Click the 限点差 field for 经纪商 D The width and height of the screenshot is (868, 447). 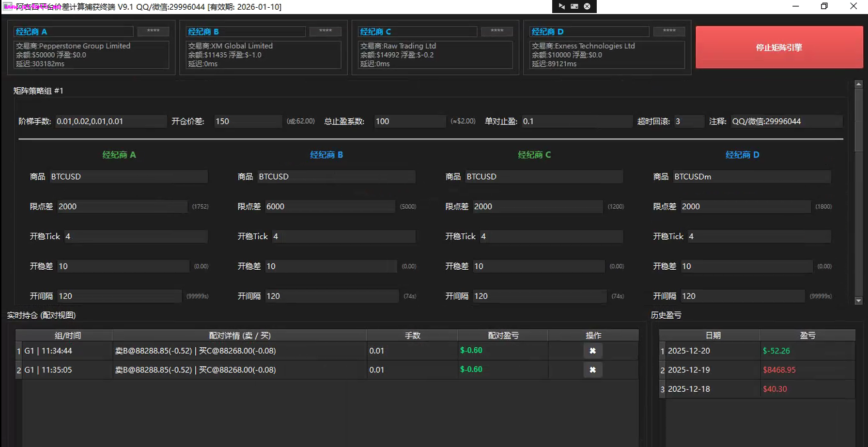point(744,207)
